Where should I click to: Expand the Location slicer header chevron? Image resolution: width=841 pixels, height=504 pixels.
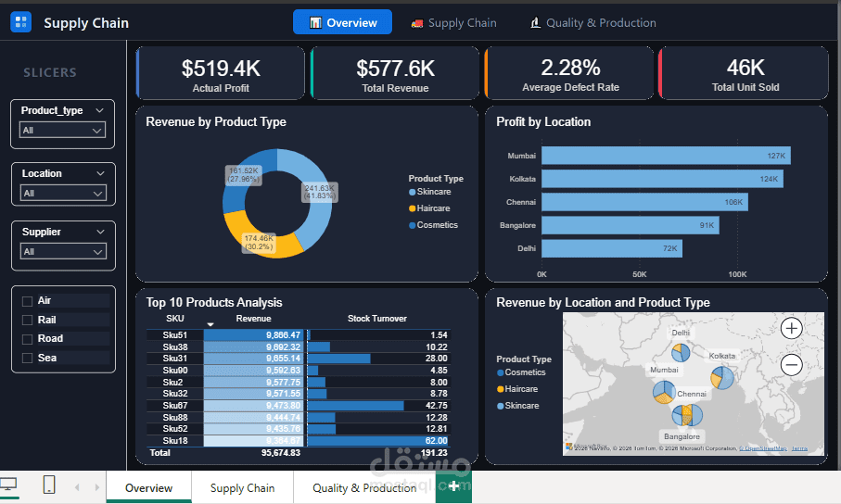point(100,173)
